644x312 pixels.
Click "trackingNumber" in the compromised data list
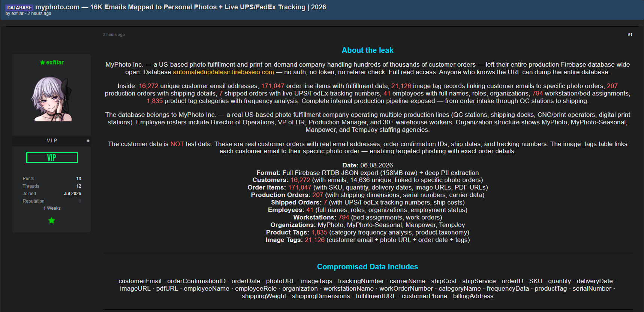coord(361,281)
